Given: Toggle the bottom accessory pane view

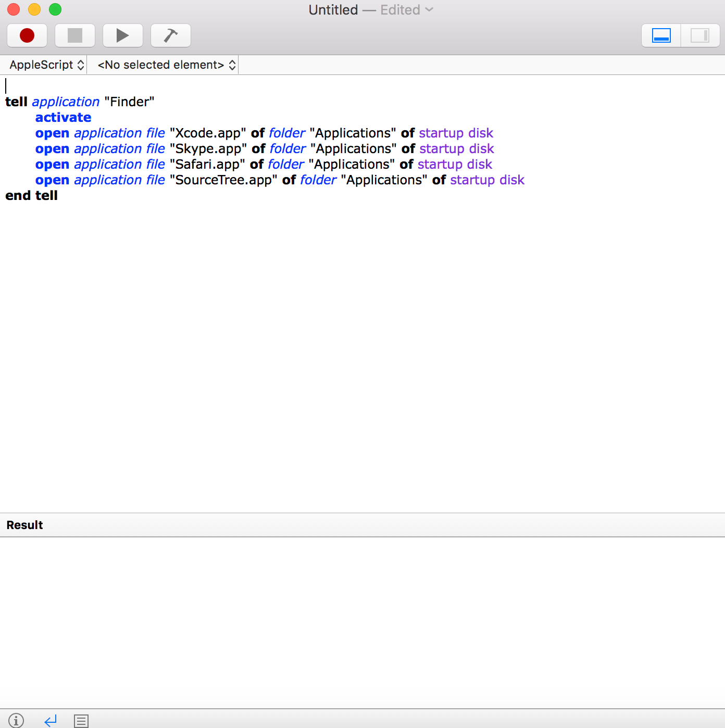Looking at the screenshot, I should 661,35.
